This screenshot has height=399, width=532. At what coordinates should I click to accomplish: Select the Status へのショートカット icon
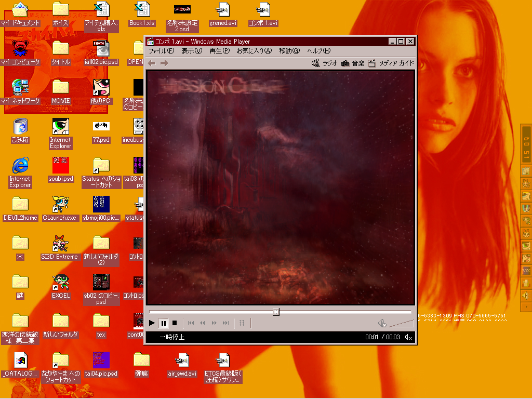coord(101,173)
